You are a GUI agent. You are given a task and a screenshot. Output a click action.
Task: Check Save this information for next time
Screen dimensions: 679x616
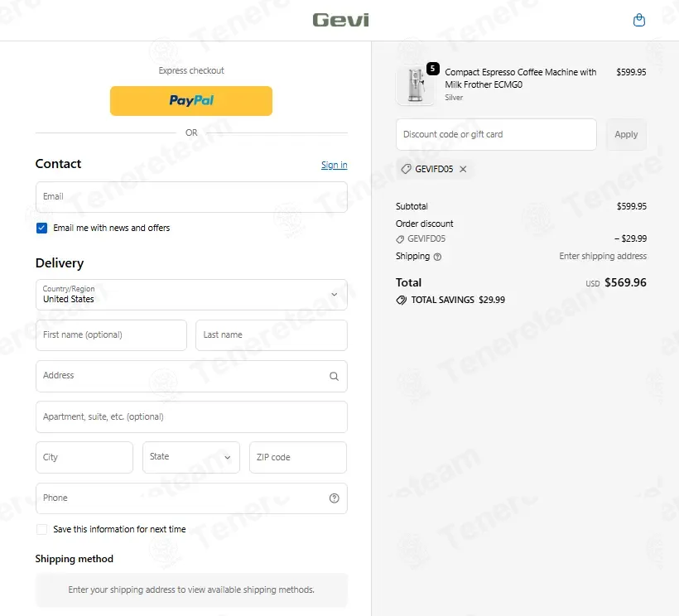(41, 529)
